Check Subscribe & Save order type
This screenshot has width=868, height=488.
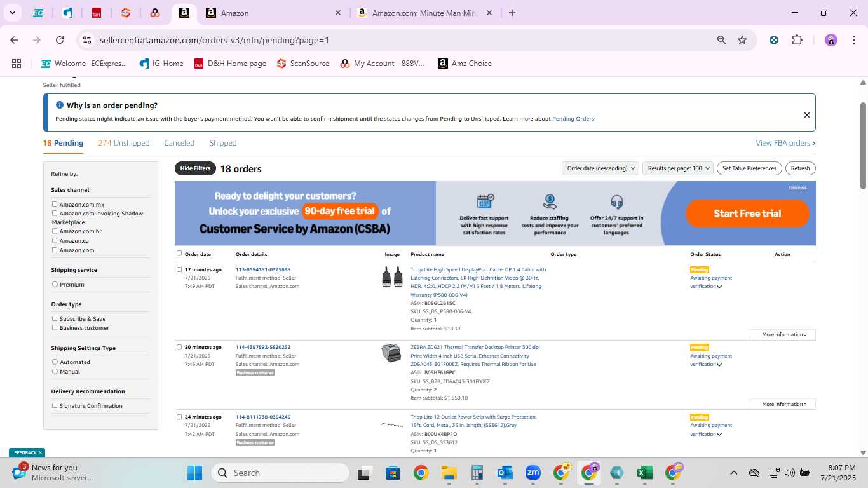click(x=55, y=318)
